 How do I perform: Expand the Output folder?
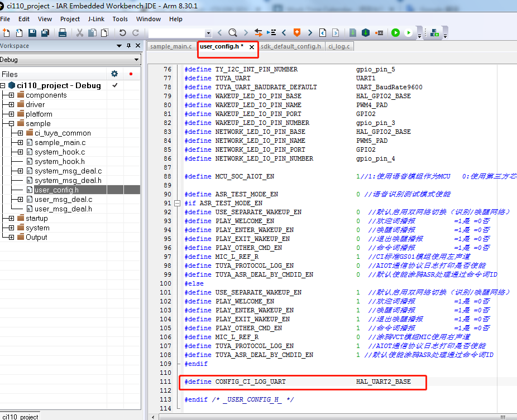pyautogui.click(x=12, y=237)
